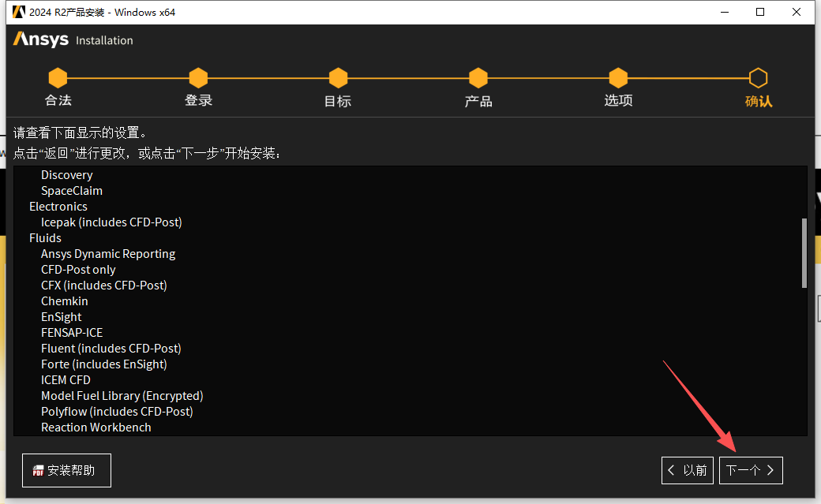Click the 合法 step hexagon icon
Image resolution: width=821 pixels, height=504 pixels.
click(58, 79)
